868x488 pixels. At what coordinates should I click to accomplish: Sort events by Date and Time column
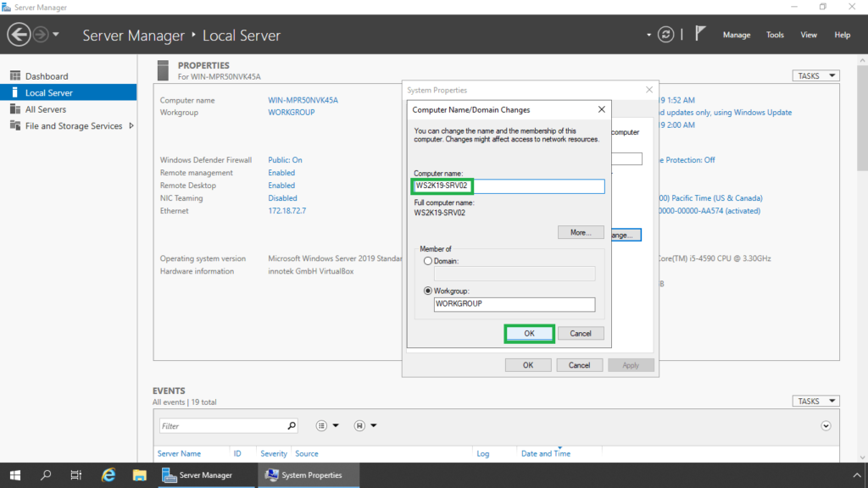[x=545, y=454]
